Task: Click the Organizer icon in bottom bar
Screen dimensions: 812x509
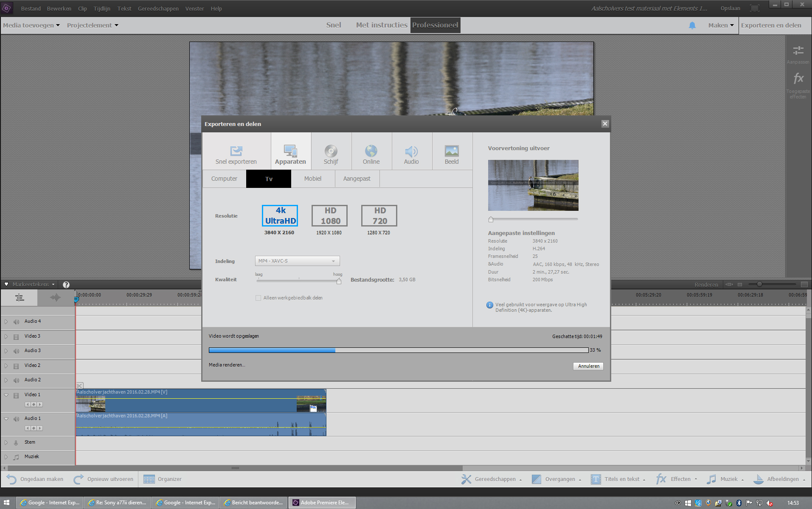Action: [x=149, y=479]
